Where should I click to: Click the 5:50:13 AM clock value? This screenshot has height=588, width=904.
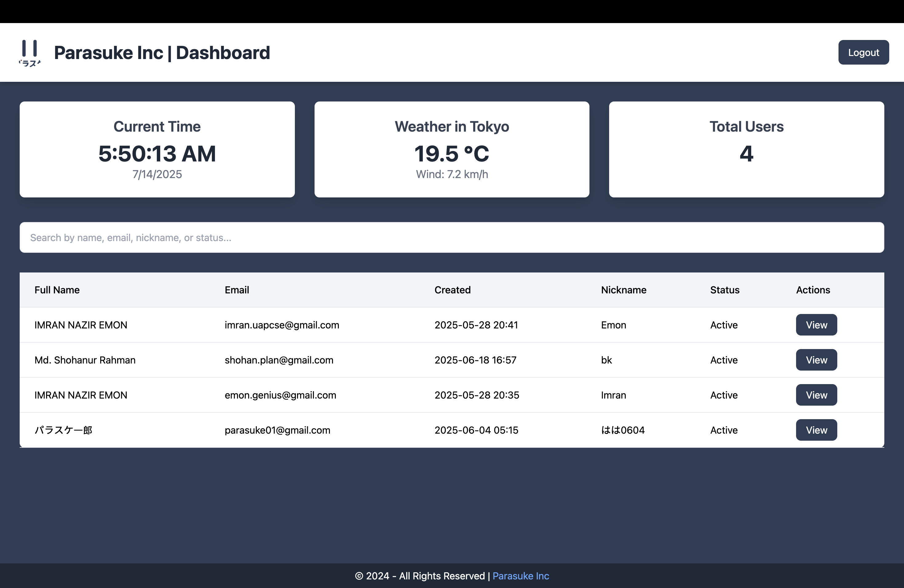(x=157, y=153)
